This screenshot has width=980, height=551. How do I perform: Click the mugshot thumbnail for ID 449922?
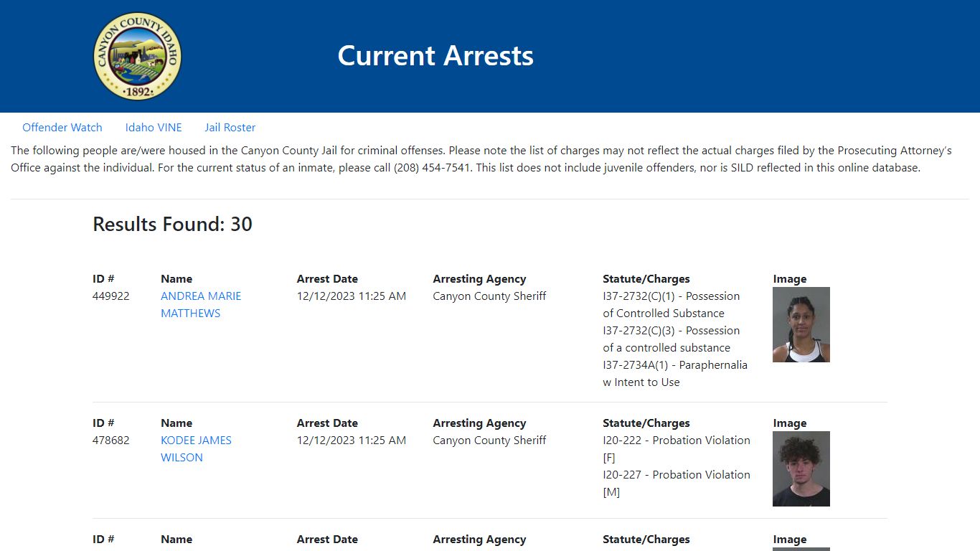(801, 325)
